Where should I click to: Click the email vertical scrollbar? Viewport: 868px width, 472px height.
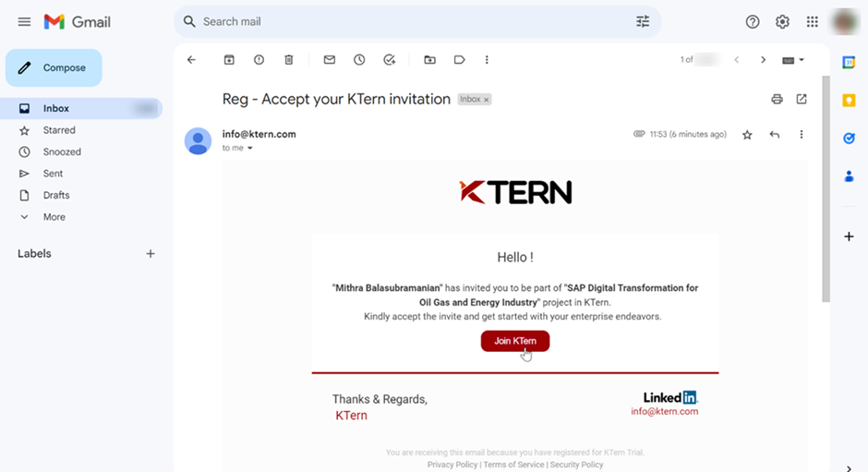click(826, 188)
